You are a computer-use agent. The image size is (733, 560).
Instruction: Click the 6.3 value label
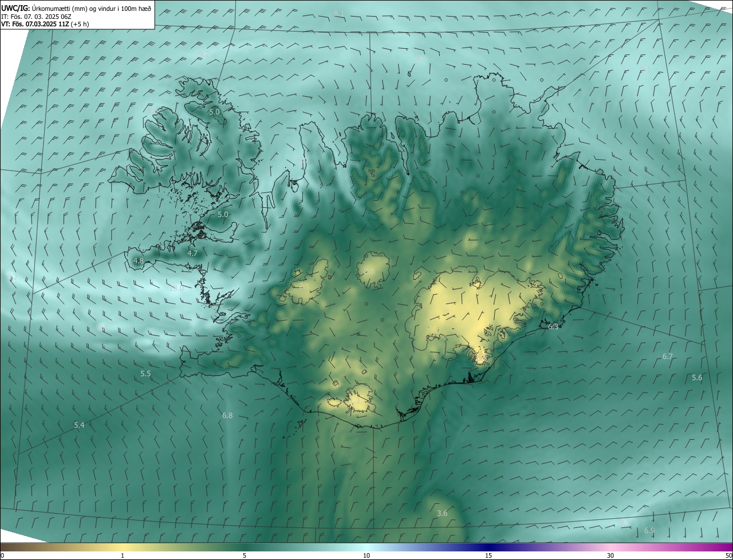[553, 326]
